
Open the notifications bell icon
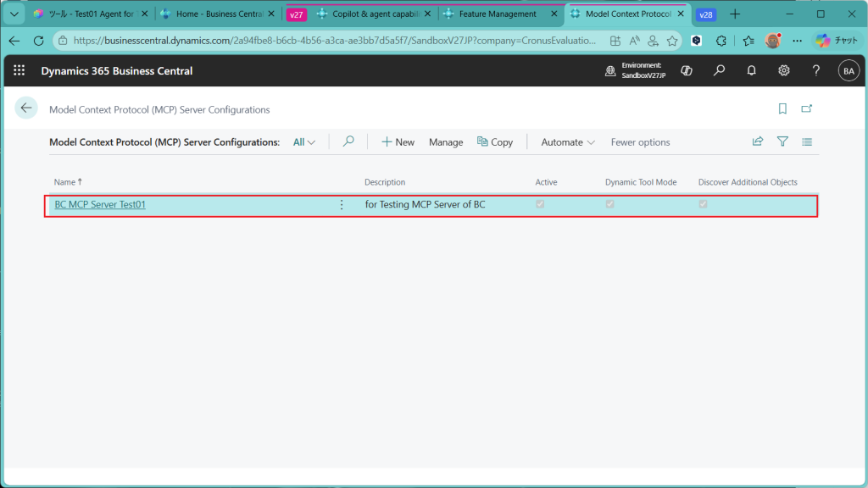click(x=751, y=71)
